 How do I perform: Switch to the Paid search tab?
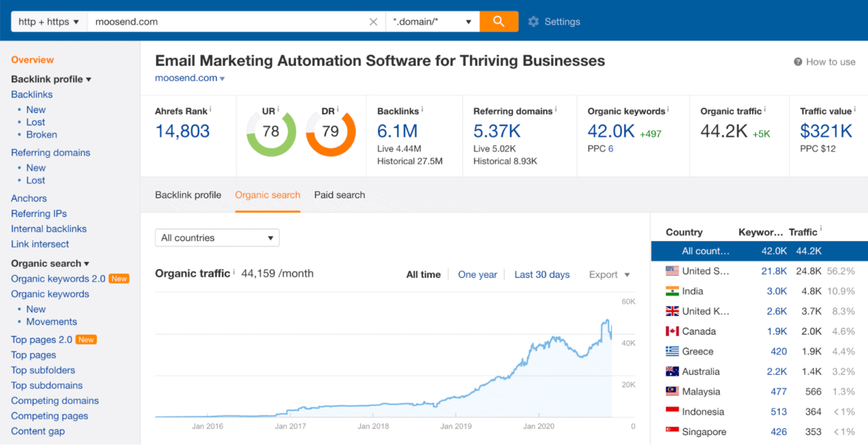point(339,195)
